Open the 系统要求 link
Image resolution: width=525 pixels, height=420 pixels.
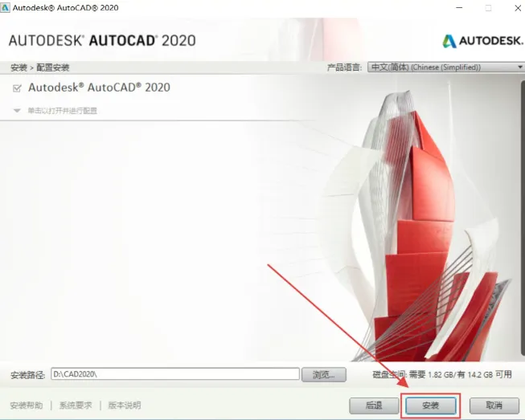click(76, 406)
